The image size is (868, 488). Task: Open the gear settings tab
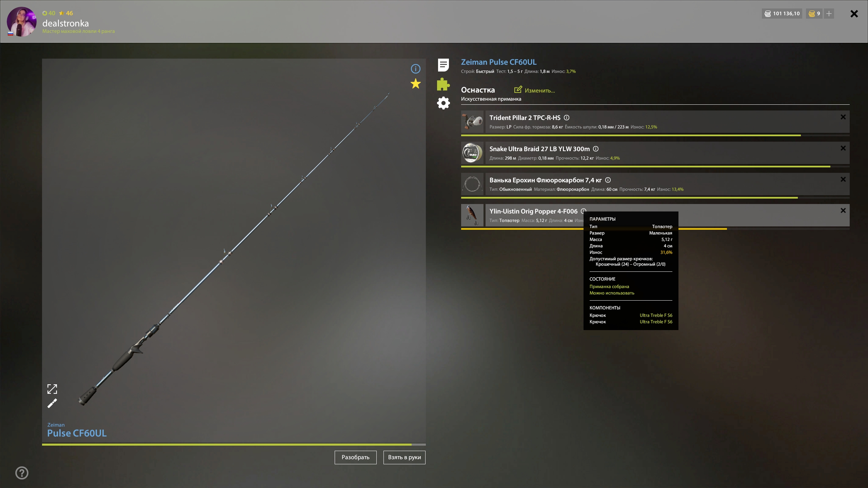(443, 103)
